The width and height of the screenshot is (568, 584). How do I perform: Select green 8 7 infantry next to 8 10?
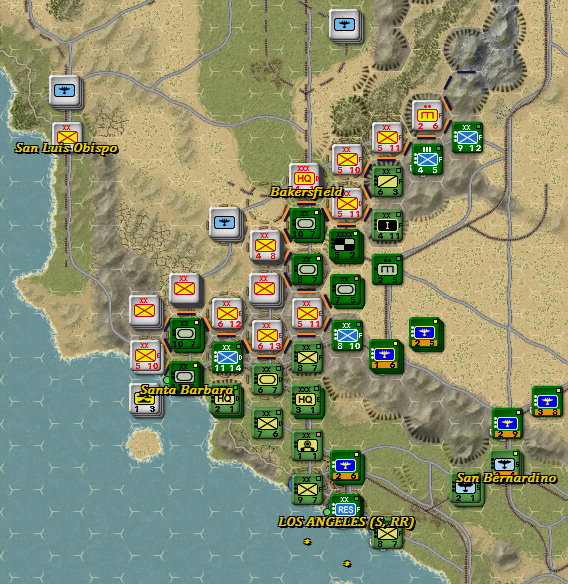pyautogui.click(x=307, y=358)
